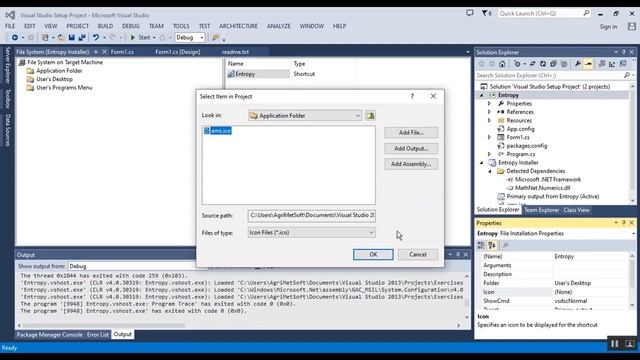The height and width of the screenshot is (360, 640).
Task: Click the pause icon at bottom right
Action: click(x=615, y=344)
